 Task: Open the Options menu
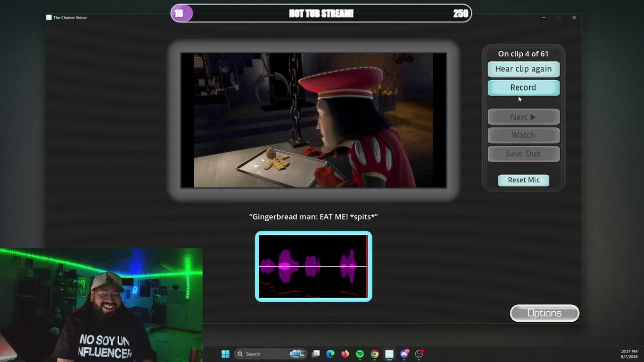click(544, 313)
